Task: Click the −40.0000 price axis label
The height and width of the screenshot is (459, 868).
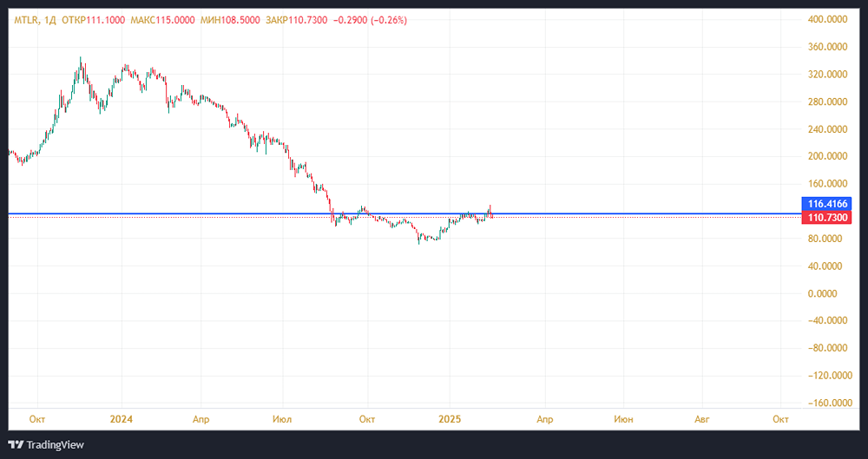Action: click(x=829, y=320)
